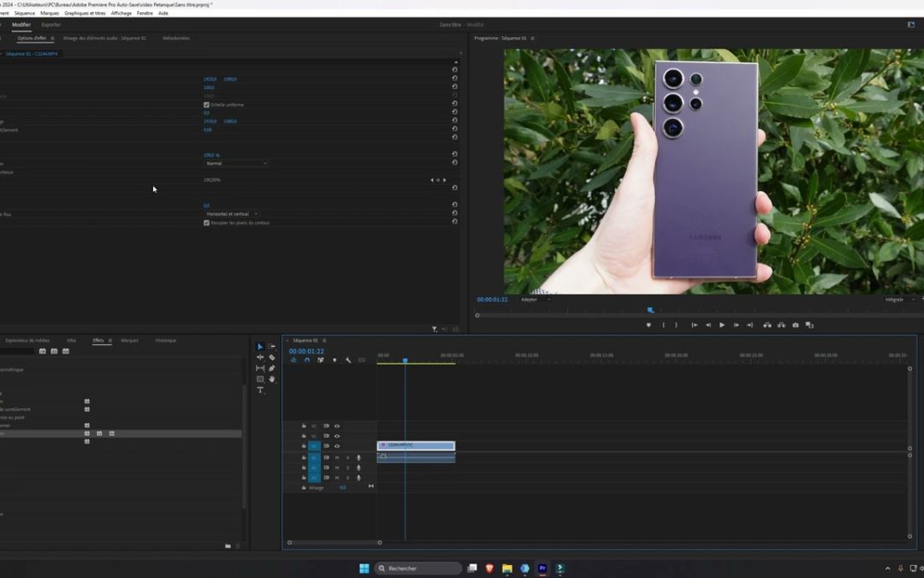Click the New Bin folder icon in Effects panel
The width and height of the screenshot is (924, 578).
[228, 546]
